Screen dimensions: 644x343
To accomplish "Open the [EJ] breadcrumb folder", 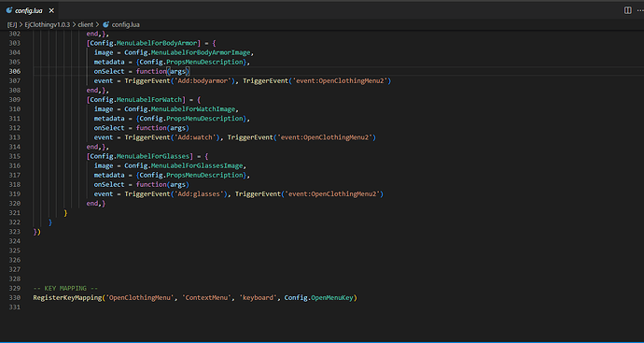I will tap(11, 24).
